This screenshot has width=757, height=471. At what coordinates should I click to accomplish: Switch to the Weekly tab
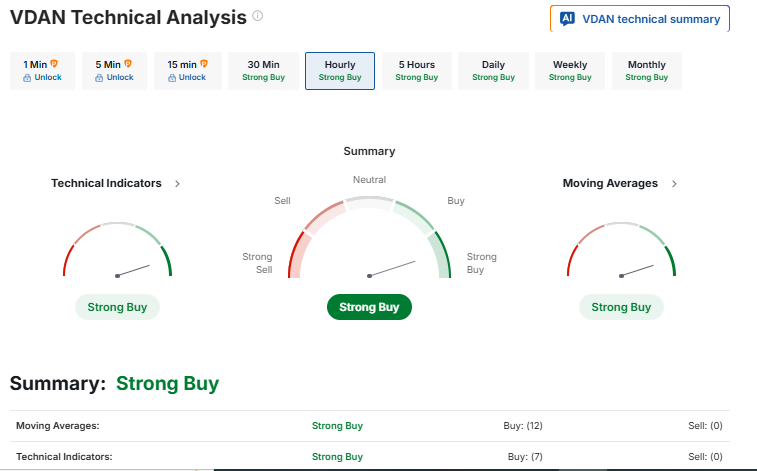[x=570, y=71]
